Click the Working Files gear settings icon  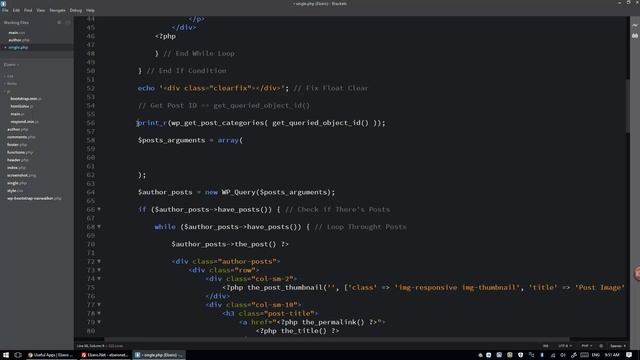[x=60, y=22]
